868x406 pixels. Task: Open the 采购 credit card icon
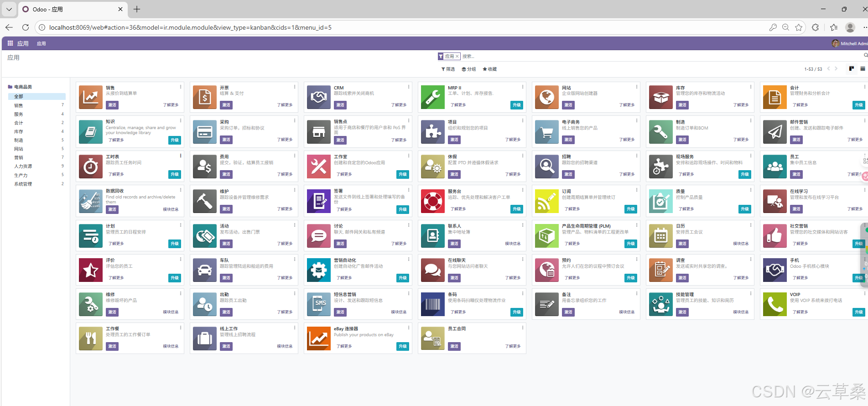coord(204,132)
